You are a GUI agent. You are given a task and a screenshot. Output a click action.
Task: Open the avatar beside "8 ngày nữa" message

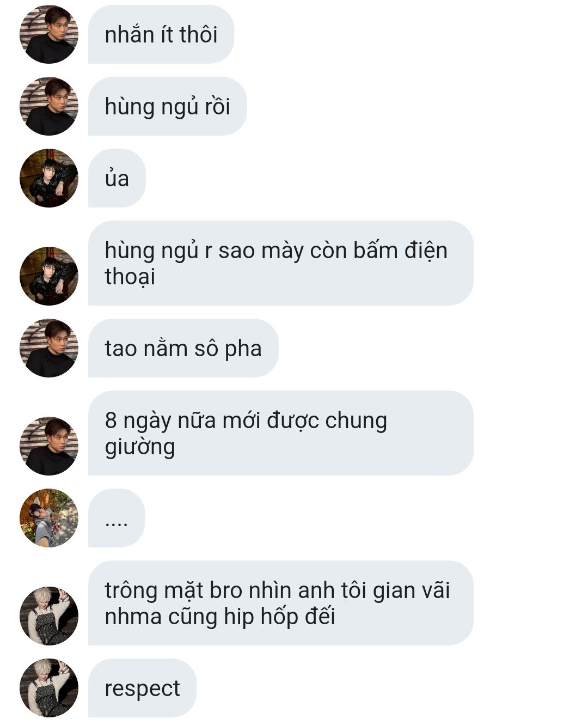tap(49, 446)
